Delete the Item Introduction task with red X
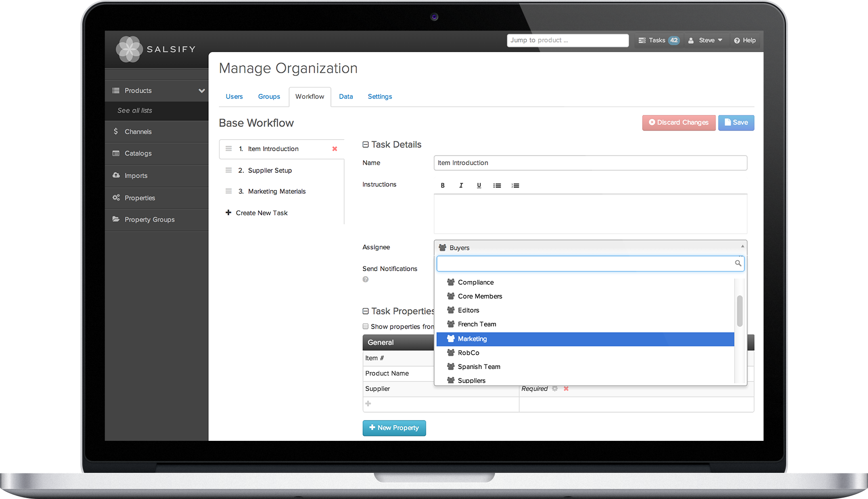The height and width of the screenshot is (499, 868). pos(334,149)
